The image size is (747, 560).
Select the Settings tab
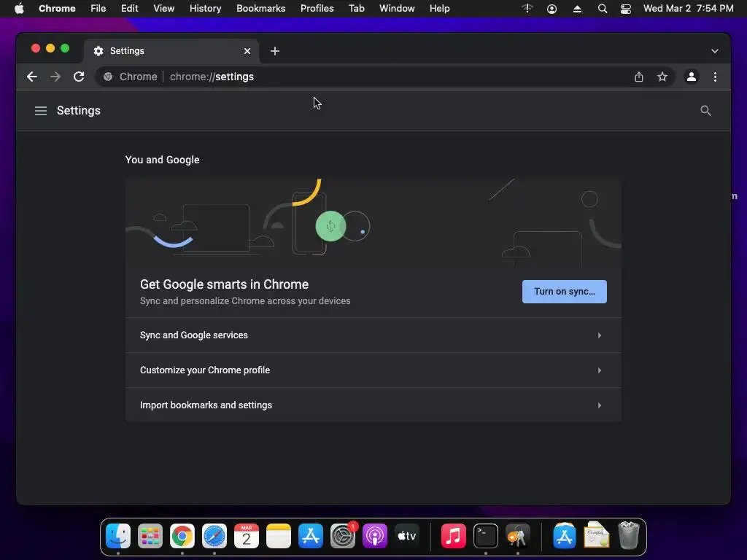[x=171, y=51]
